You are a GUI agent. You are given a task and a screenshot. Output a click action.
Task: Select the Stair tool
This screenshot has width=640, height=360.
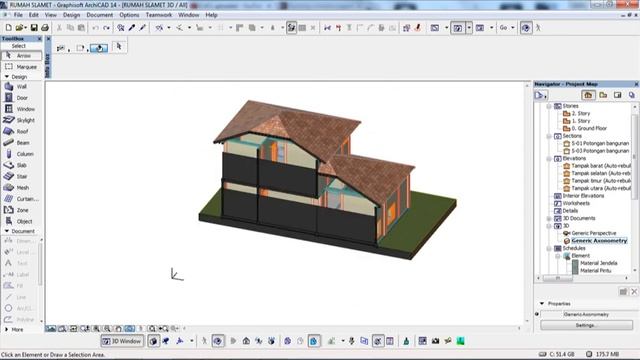(x=21, y=176)
